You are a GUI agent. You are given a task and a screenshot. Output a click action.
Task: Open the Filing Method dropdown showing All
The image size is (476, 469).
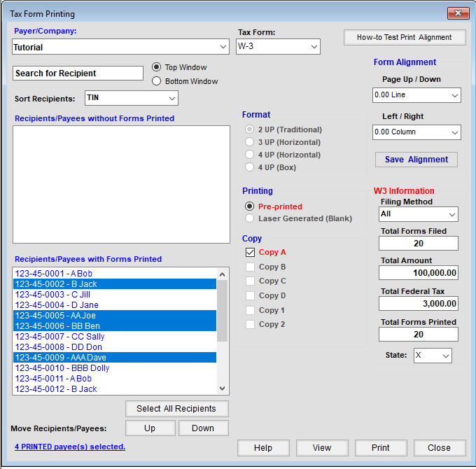point(419,214)
